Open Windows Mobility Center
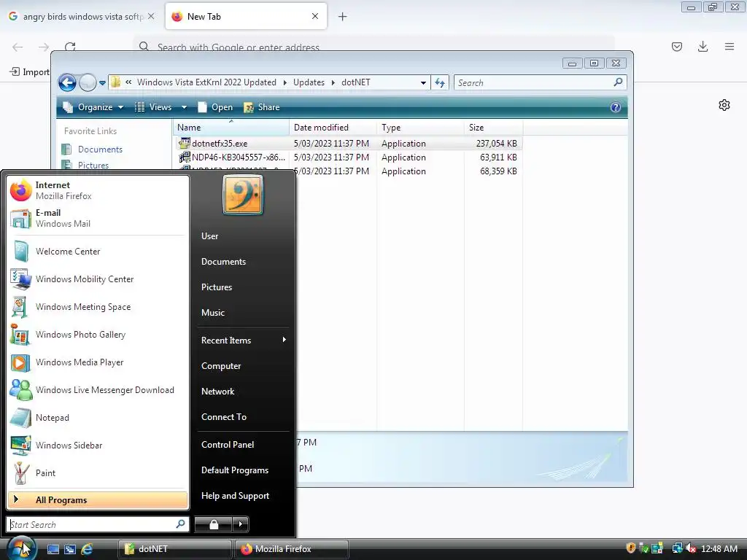Viewport: 747px width, 560px height. pyautogui.click(x=98, y=279)
